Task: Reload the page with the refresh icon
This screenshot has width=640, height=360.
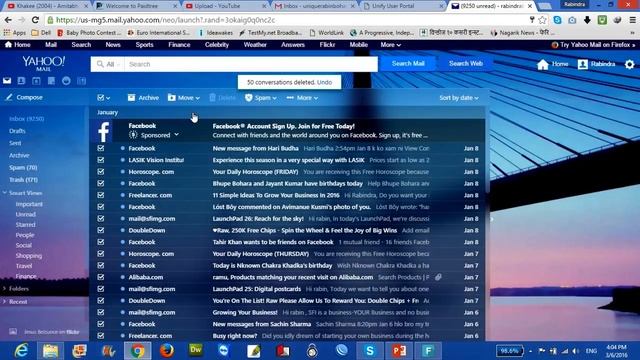Action: click(x=35, y=20)
